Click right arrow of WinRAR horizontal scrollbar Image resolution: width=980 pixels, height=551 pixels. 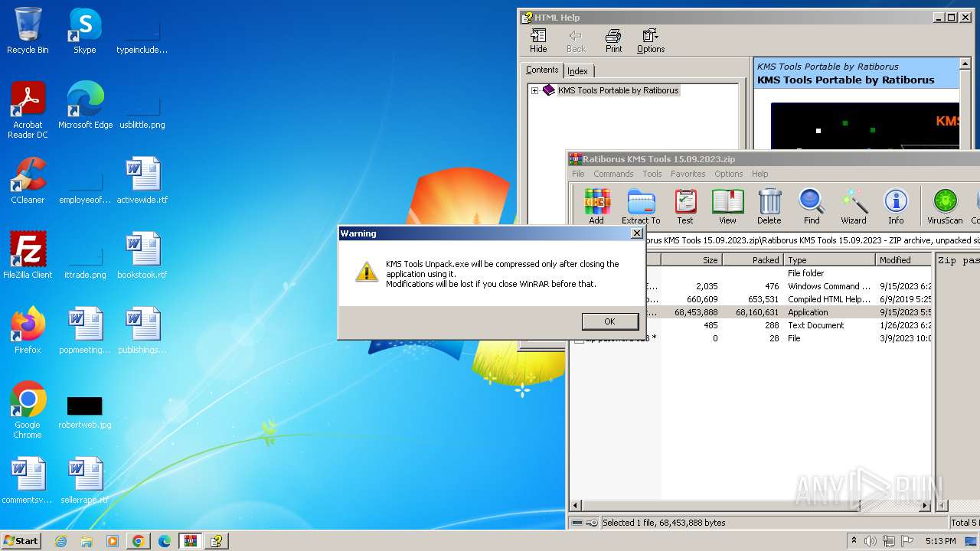pyautogui.click(x=925, y=505)
